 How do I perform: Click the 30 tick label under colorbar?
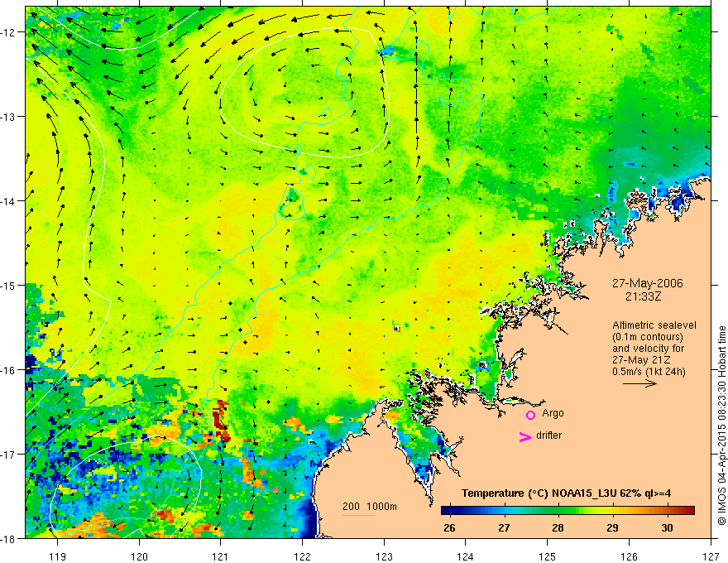tap(667, 527)
